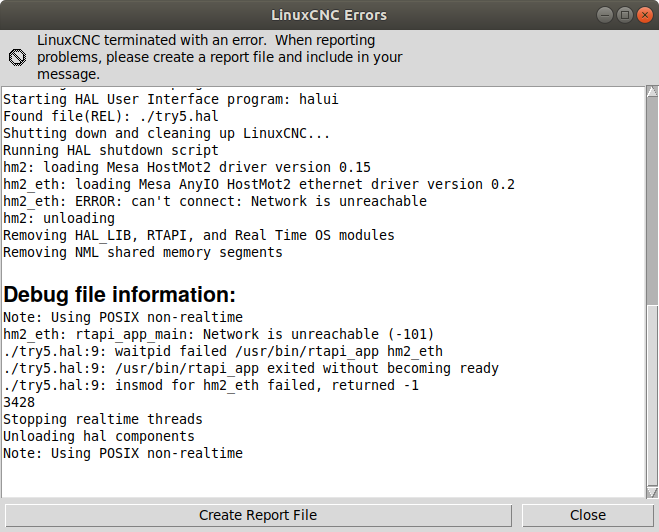Click 'Unloading hal components' line

99,437
